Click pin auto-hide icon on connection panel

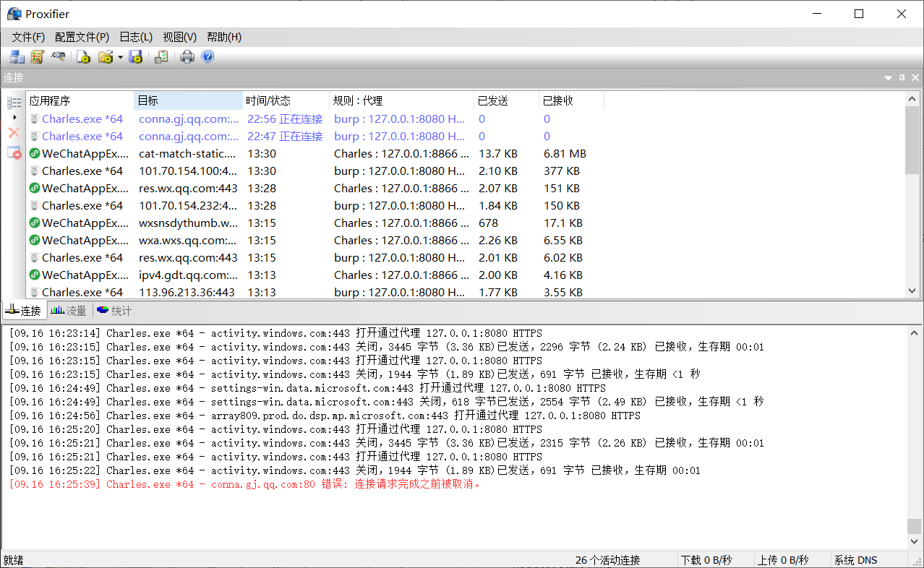902,77
